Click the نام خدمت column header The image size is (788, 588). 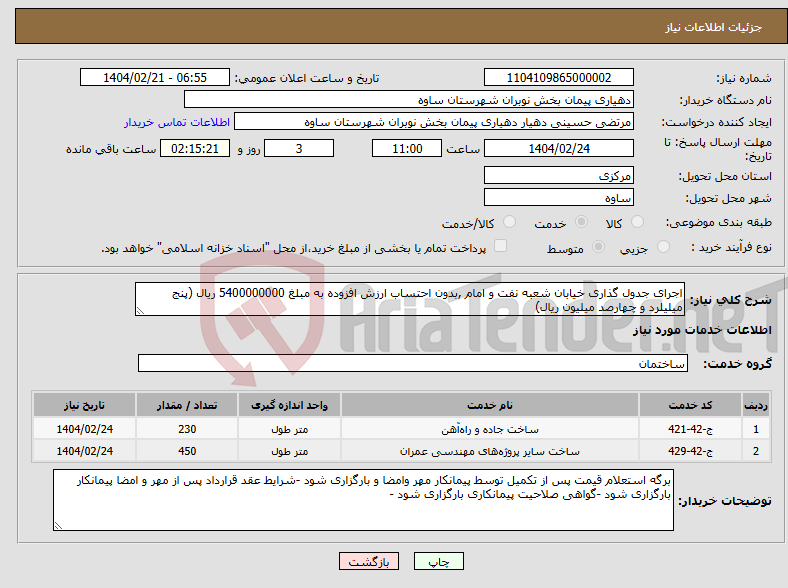(x=489, y=405)
